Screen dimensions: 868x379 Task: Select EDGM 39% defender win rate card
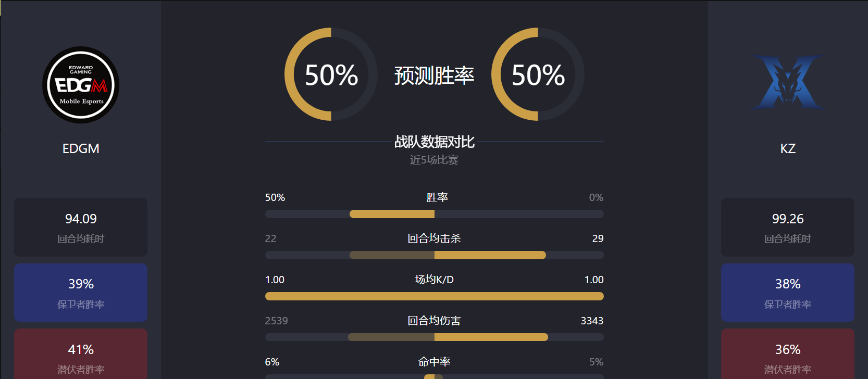tap(81, 292)
